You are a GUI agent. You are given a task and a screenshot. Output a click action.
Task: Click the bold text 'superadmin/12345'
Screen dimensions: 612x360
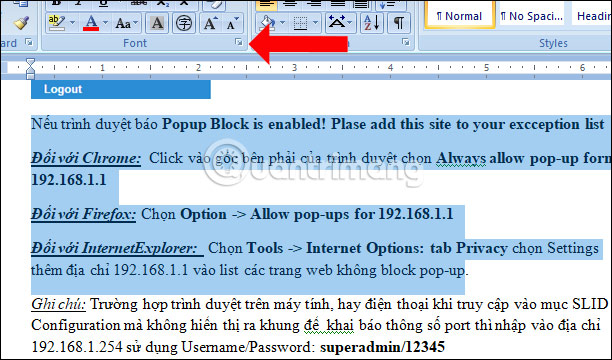[382, 346]
